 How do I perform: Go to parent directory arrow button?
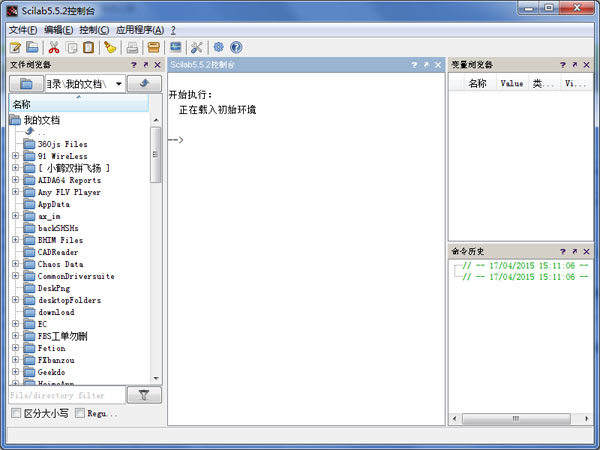tap(144, 83)
